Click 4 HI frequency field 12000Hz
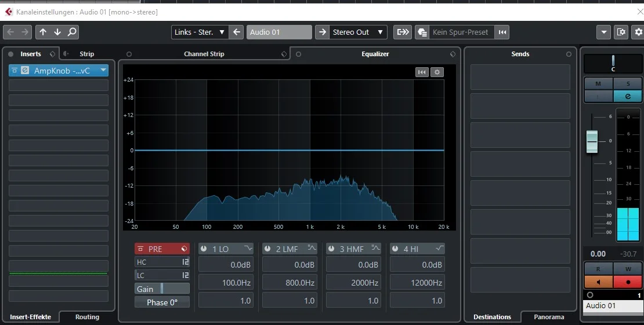644x325 pixels. (417, 282)
